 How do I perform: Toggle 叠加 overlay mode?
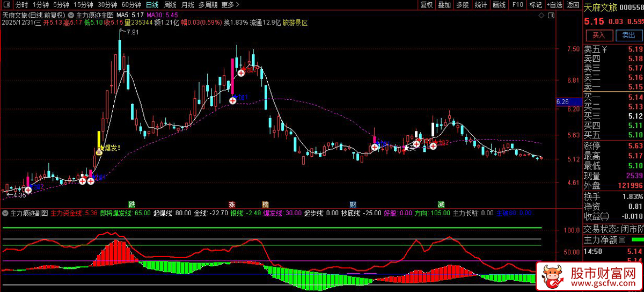tap(444, 5)
